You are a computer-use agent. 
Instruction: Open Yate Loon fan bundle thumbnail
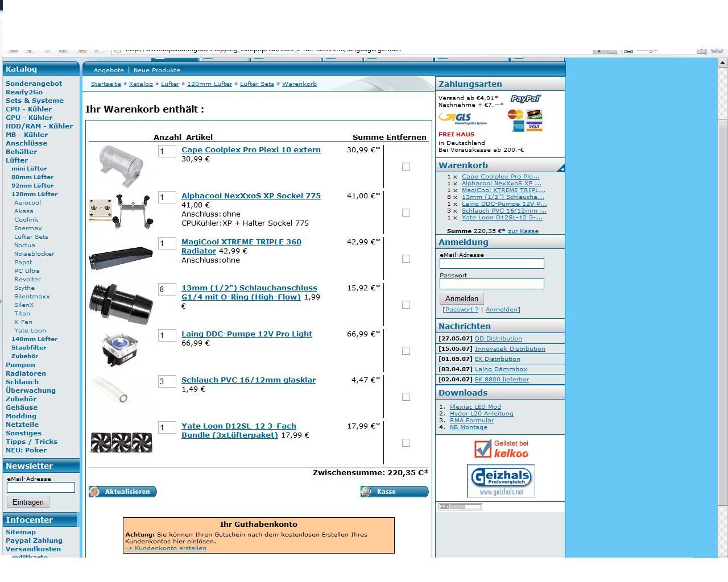121,442
